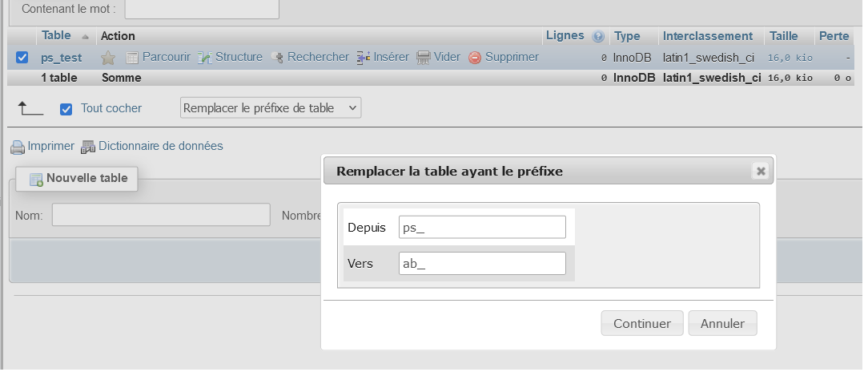The height and width of the screenshot is (372, 868).
Task: Click the Imprimer printer icon
Action: [x=18, y=147]
